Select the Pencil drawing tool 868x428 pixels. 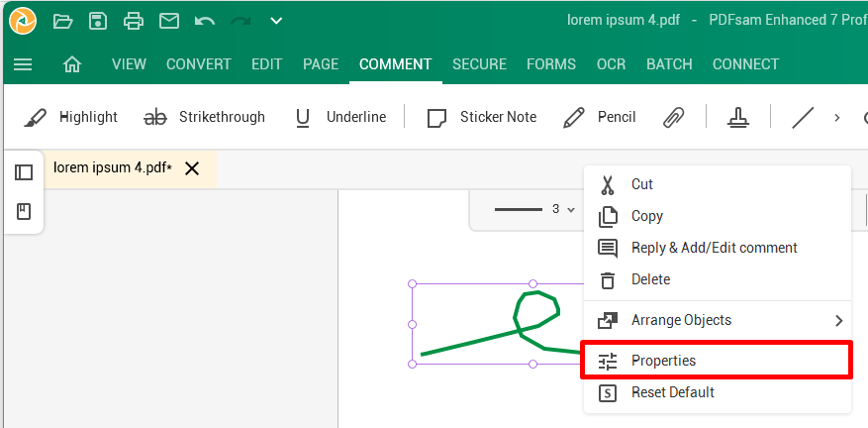[599, 117]
